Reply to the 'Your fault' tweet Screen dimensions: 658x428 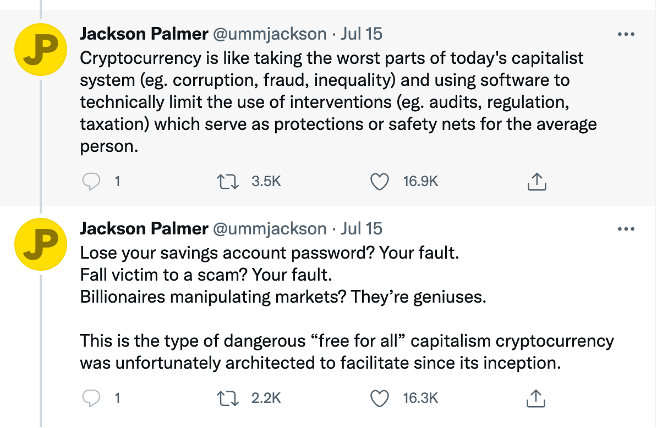point(91,398)
